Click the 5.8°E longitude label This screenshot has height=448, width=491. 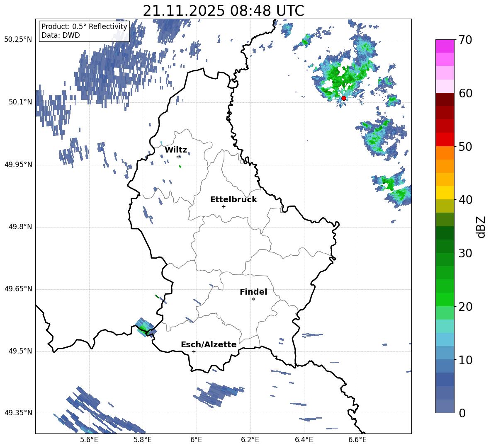click(143, 440)
